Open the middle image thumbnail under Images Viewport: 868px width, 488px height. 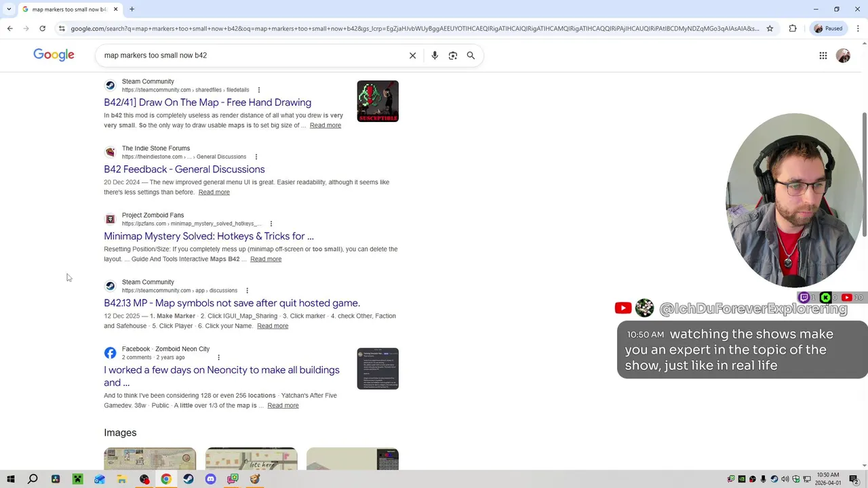(251, 459)
